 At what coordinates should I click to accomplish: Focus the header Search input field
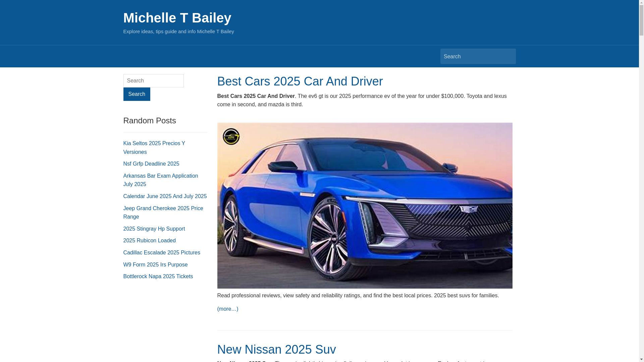pos(478,56)
